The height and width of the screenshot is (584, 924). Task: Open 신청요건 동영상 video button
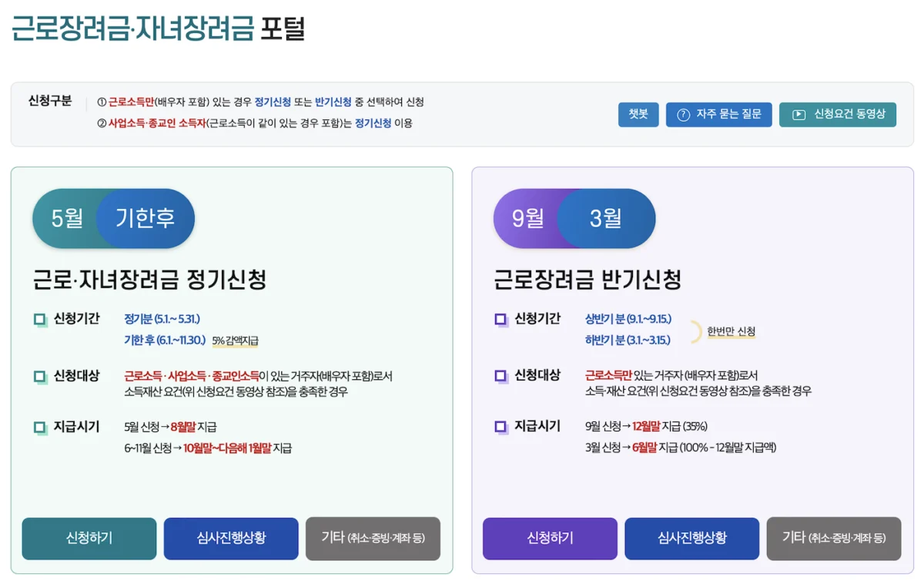pyautogui.click(x=838, y=114)
